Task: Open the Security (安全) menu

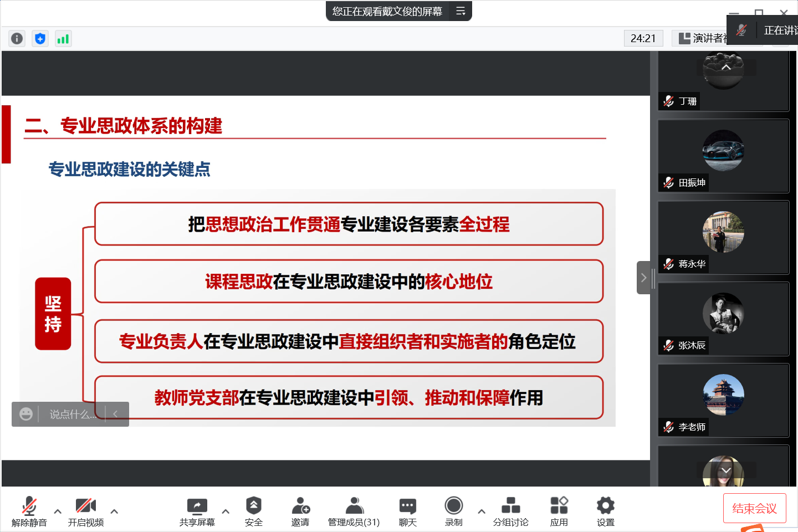Action: pyautogui.click(x=253, y=511)
